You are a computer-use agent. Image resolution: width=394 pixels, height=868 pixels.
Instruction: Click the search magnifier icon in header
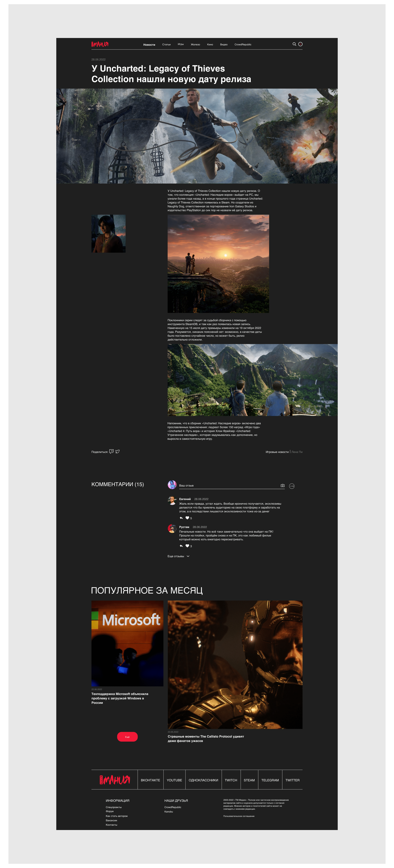click(x=294, y=44)
